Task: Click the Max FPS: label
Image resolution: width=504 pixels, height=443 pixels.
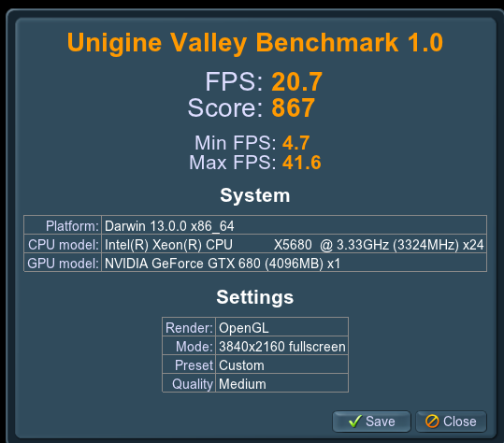Action: [233, 163]
